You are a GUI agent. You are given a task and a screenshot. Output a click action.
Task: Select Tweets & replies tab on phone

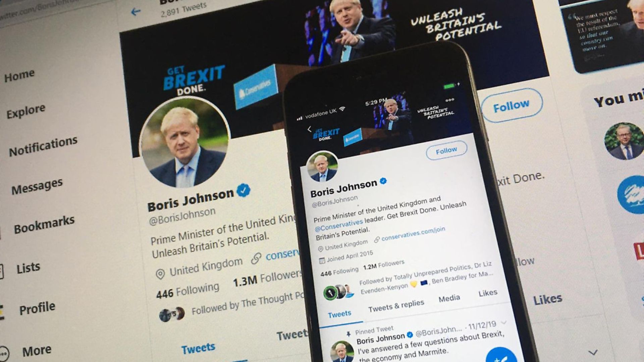tap(396, 305)
